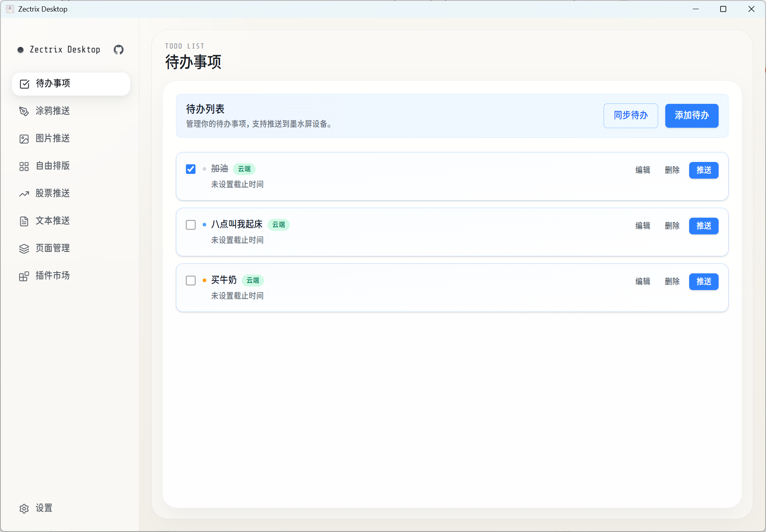Click the 文本推送 document icon
Viewport: 766px width, 532px height.
pyautogui.click(x=24, y=221)
